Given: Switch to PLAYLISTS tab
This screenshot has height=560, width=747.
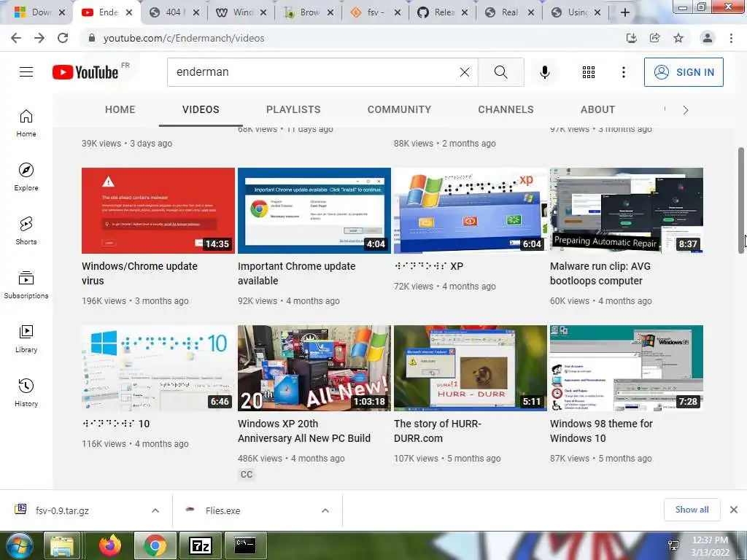Looking at the screenshot, I should (x=293, y=109).
